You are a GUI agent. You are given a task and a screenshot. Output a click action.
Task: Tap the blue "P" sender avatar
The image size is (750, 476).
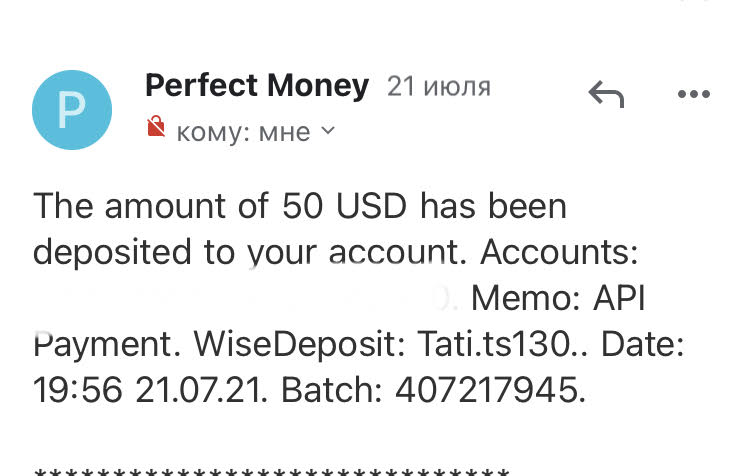pos(71,110)
